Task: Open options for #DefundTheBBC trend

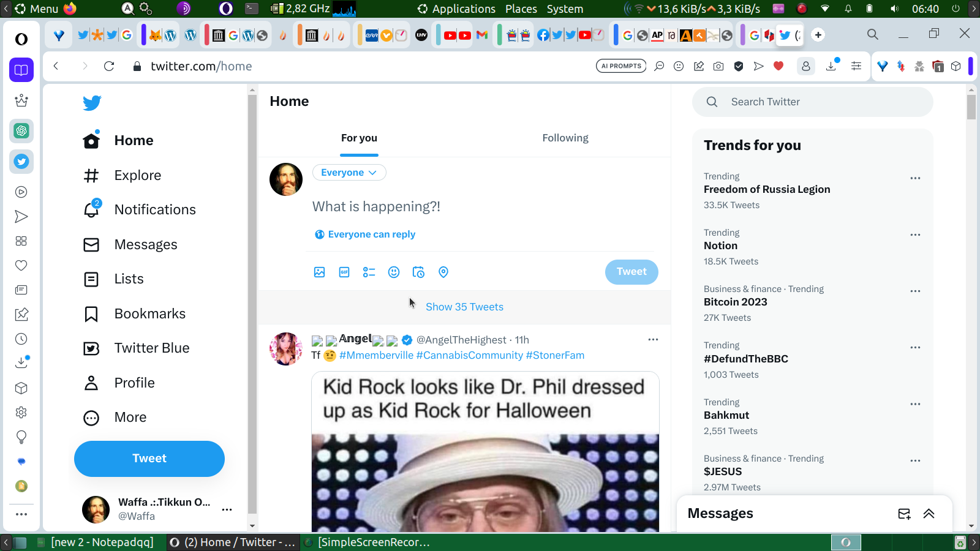Action: click(x=915, y=347)
